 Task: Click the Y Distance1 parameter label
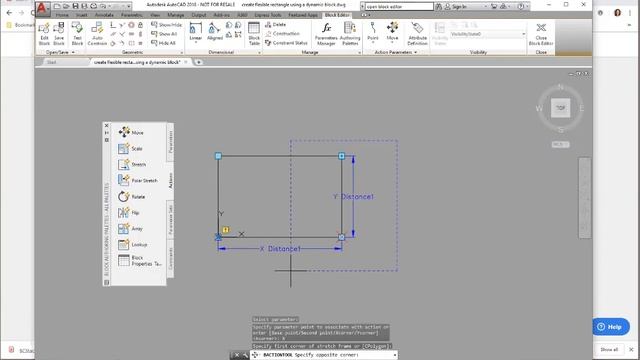[353, 196]
